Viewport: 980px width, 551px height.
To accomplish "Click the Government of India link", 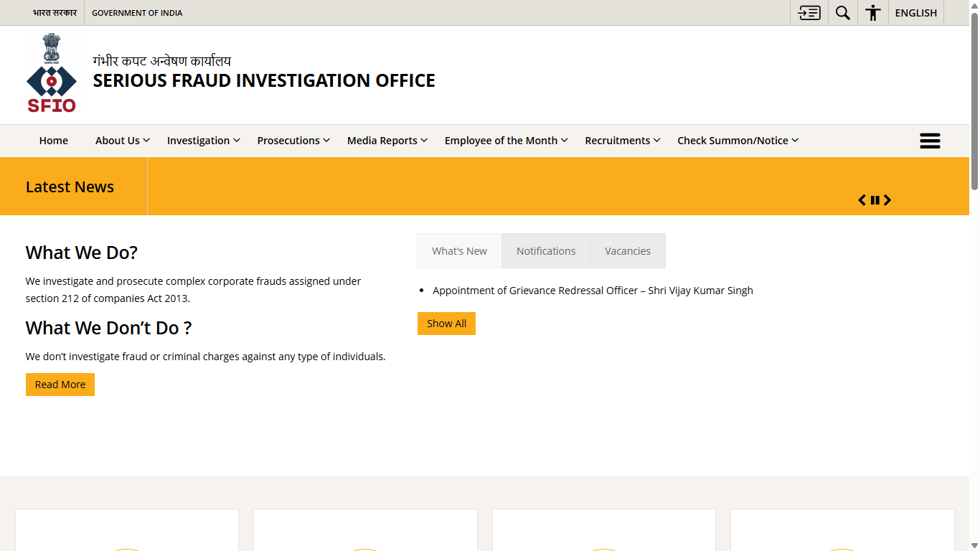I will coord(137,13).
